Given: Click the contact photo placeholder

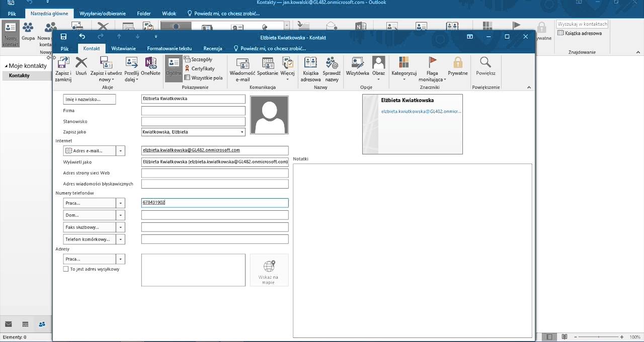Looking at the screenshot, I should coord(269,115).
